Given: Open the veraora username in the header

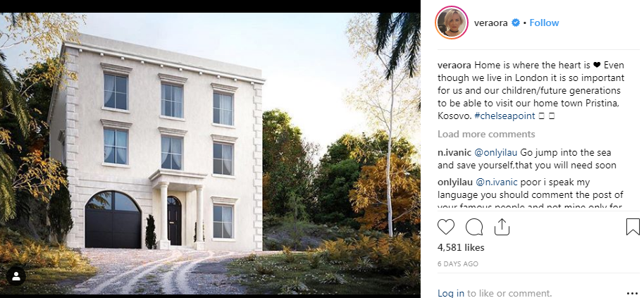Looking at the screenshot, I should (491, 23).
